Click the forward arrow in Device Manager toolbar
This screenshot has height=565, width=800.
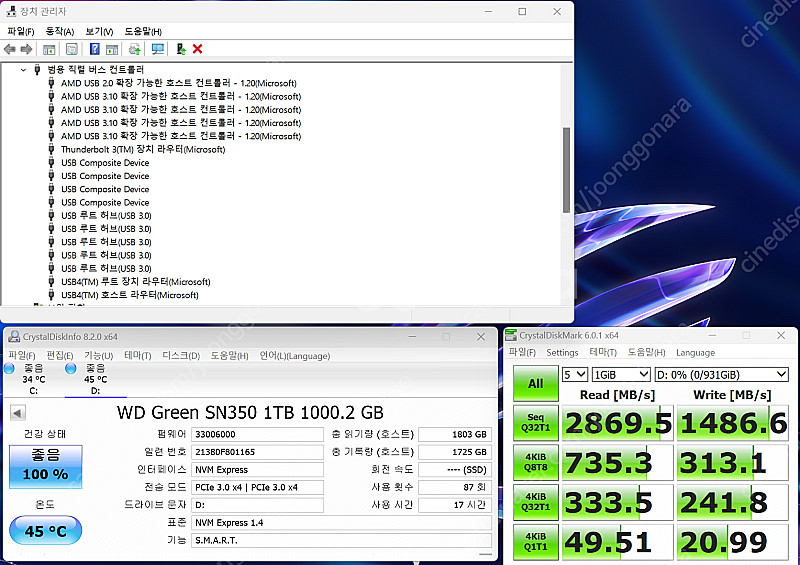tap(26, 49)
